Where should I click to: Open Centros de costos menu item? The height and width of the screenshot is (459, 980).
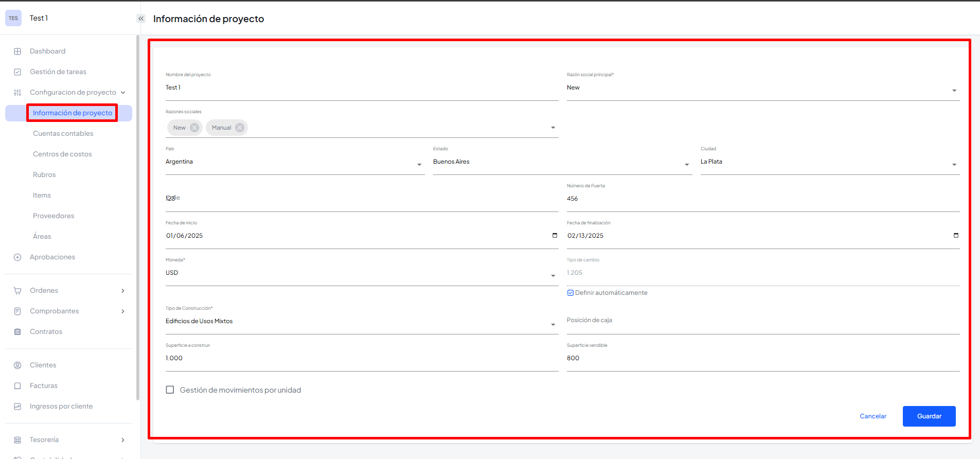pos(62,154)
